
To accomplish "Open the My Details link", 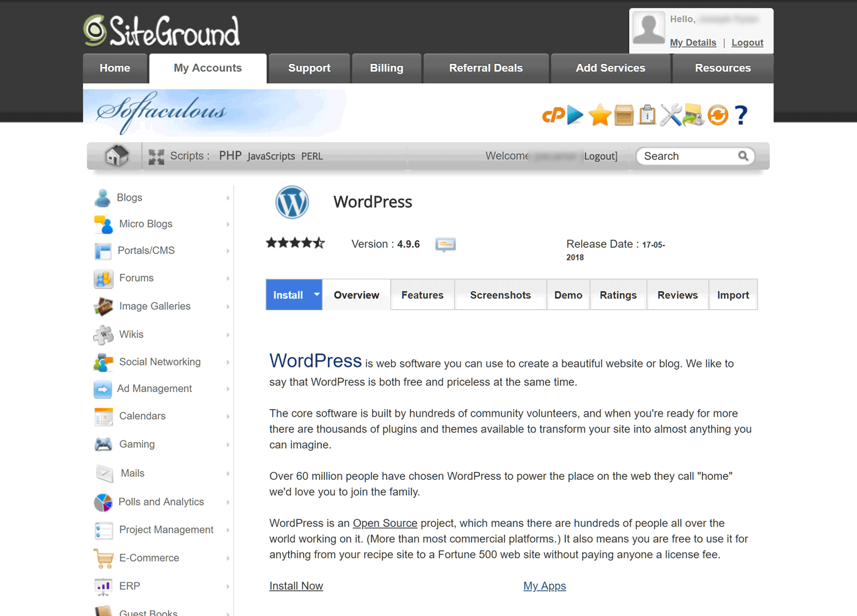I will (693, 42).
